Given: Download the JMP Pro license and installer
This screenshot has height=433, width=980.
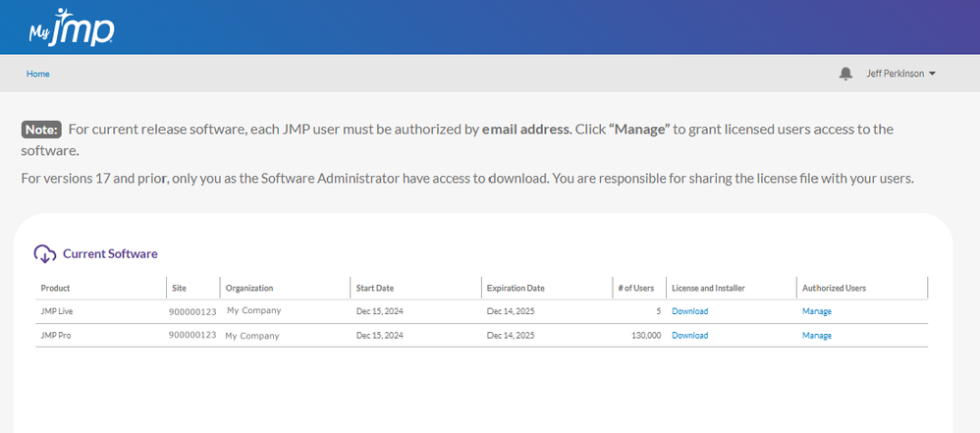Looking at the screenshot, I should 689,336.
